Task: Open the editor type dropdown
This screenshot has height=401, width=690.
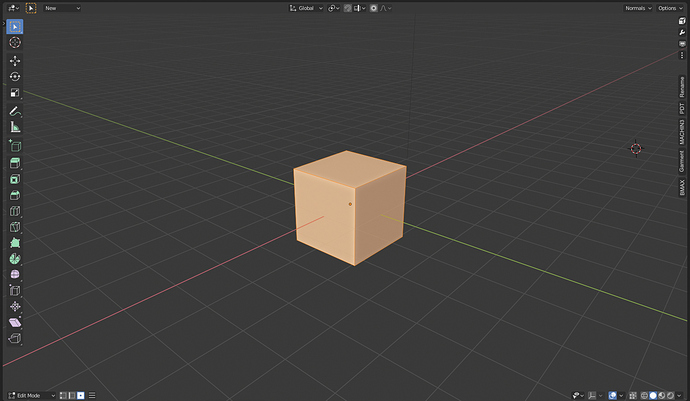Action: click(x=14, y=8)
